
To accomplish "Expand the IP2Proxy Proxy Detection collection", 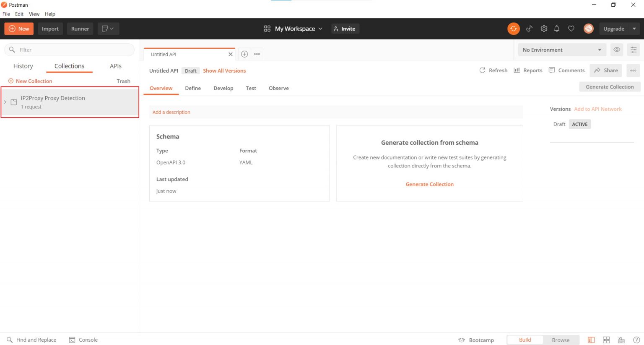I will (5, 102).
